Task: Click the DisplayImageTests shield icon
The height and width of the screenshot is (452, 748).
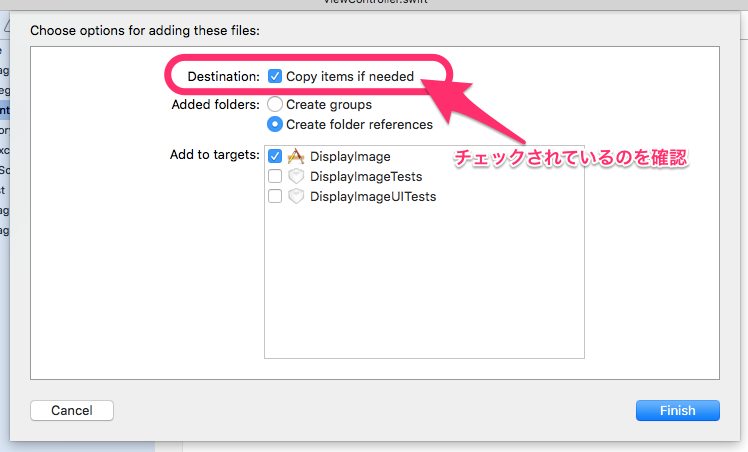Action: coord(296,176)
